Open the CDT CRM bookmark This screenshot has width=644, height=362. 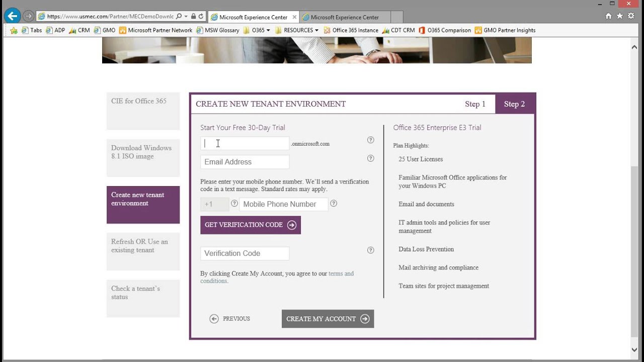(398, 30)
